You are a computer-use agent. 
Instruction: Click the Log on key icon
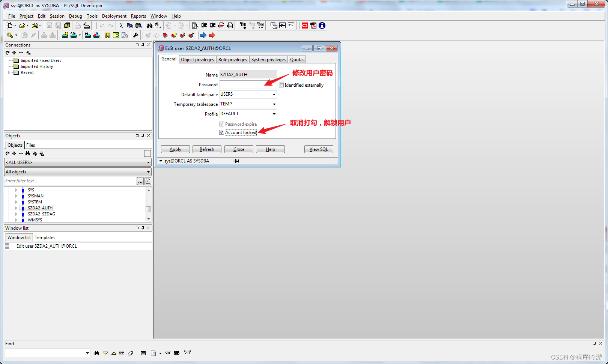[x=10, y=35]
